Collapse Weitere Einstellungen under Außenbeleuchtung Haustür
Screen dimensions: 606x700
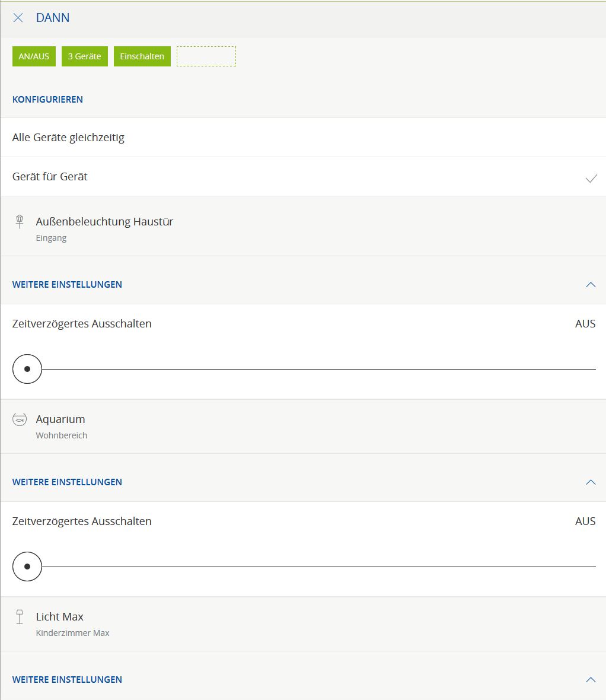(590, 285)
